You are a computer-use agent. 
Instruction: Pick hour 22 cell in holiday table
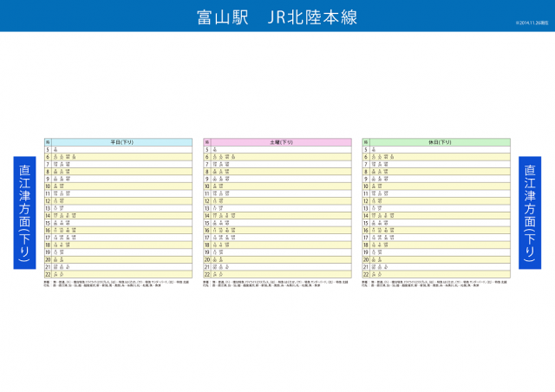[x=366, y=274]
